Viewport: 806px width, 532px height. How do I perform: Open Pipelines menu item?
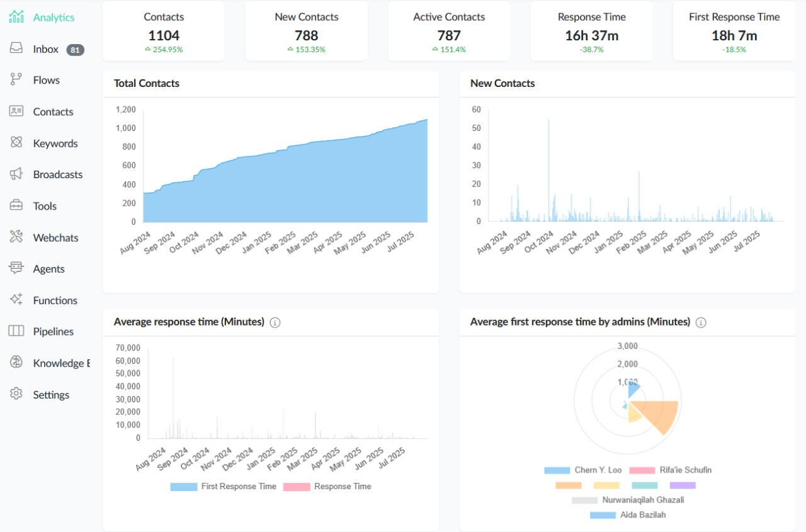[53, 332]
